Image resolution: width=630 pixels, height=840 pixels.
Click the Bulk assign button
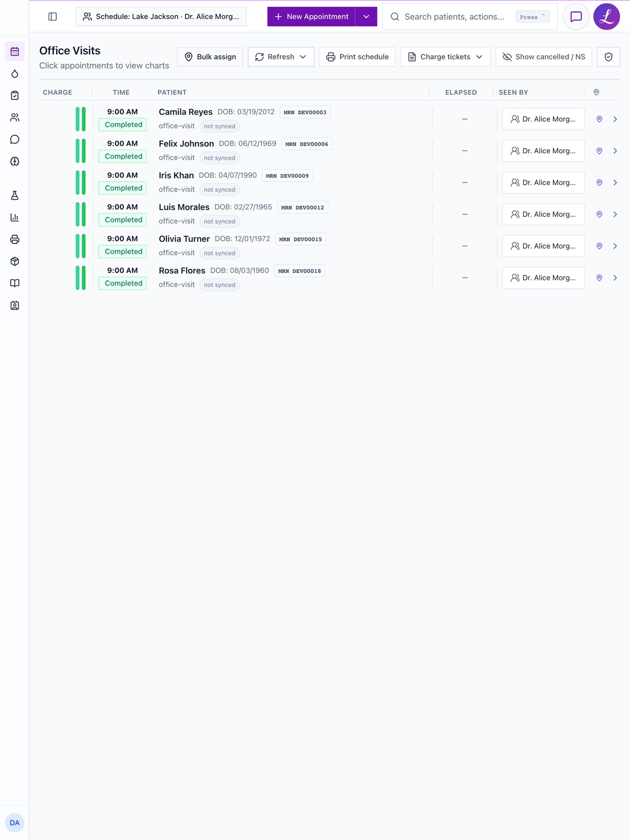[x=210, y=57]
